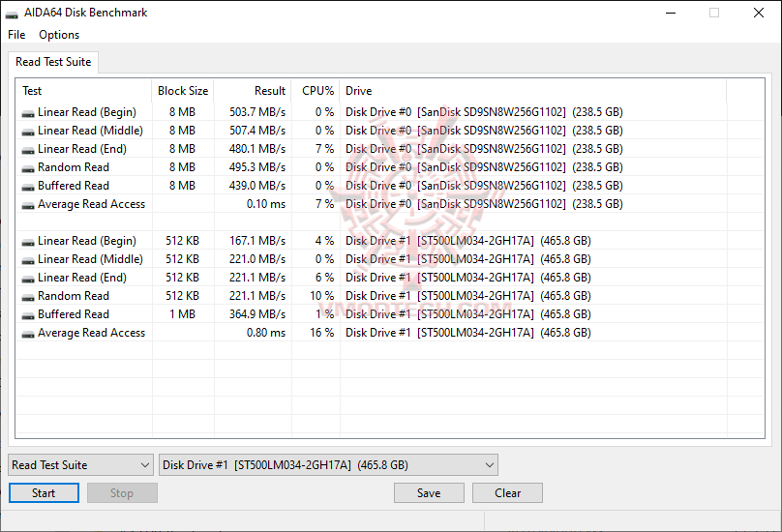Select the 0.10 ms result cell
The image size is (782, 532).
click(x=266, y=204)
